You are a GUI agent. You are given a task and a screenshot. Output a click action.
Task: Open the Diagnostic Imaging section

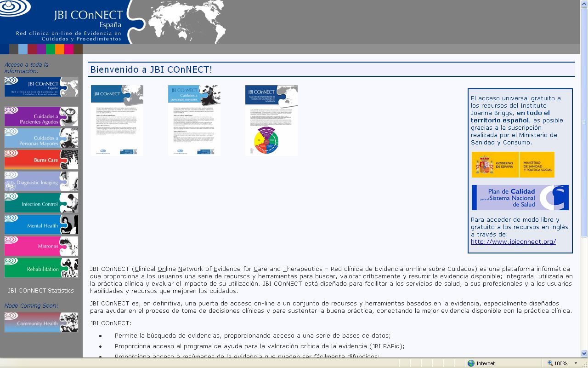coord(41,181)
